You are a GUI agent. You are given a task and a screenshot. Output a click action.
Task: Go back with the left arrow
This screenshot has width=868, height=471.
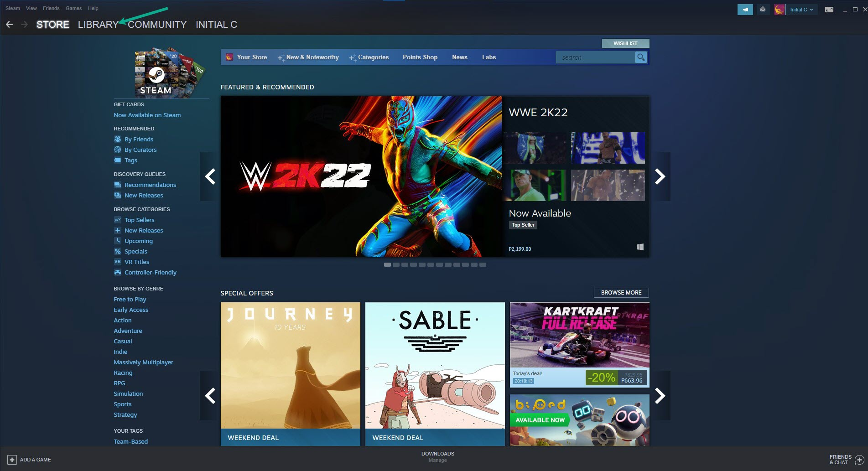9,25
